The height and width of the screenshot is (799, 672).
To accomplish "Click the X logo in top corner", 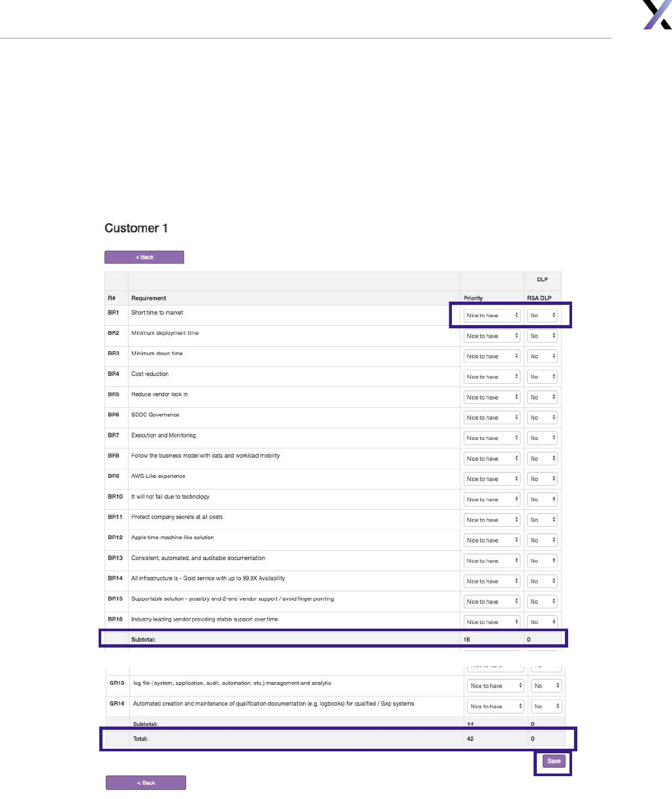I will click(x=657, y=14).
